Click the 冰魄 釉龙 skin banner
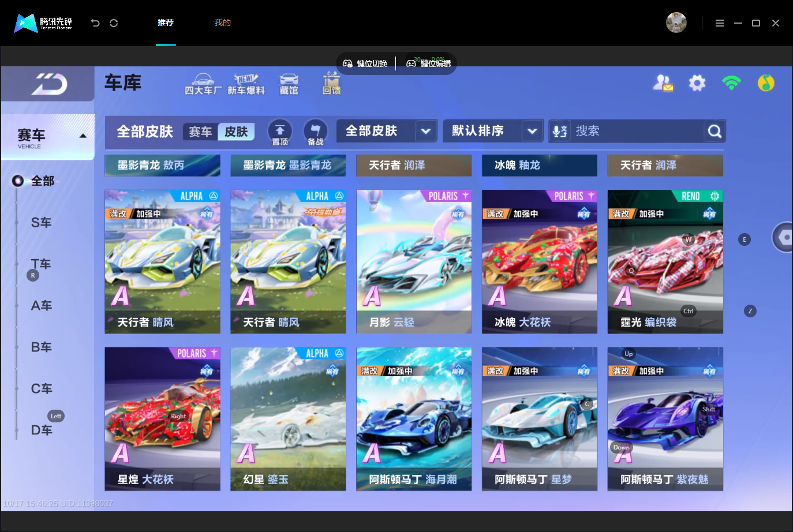This screenshot has height=532, width=793. (x=540, y=166)
